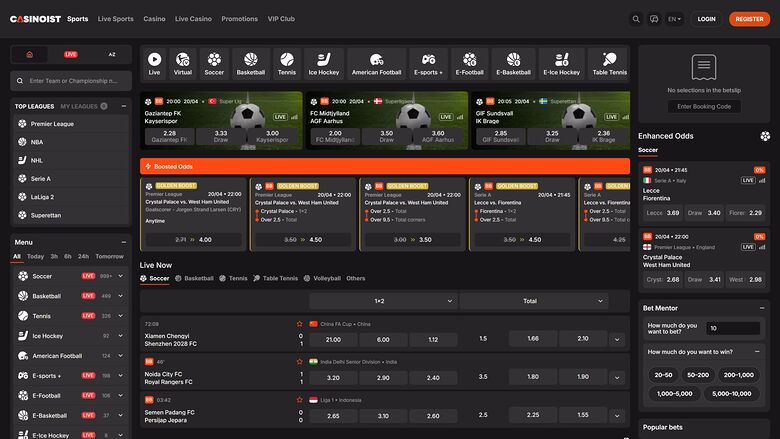The width and height of the screenshot is (780, 439).
Task: Open Premier League in top leagues
Action: [x=71, y=124]
